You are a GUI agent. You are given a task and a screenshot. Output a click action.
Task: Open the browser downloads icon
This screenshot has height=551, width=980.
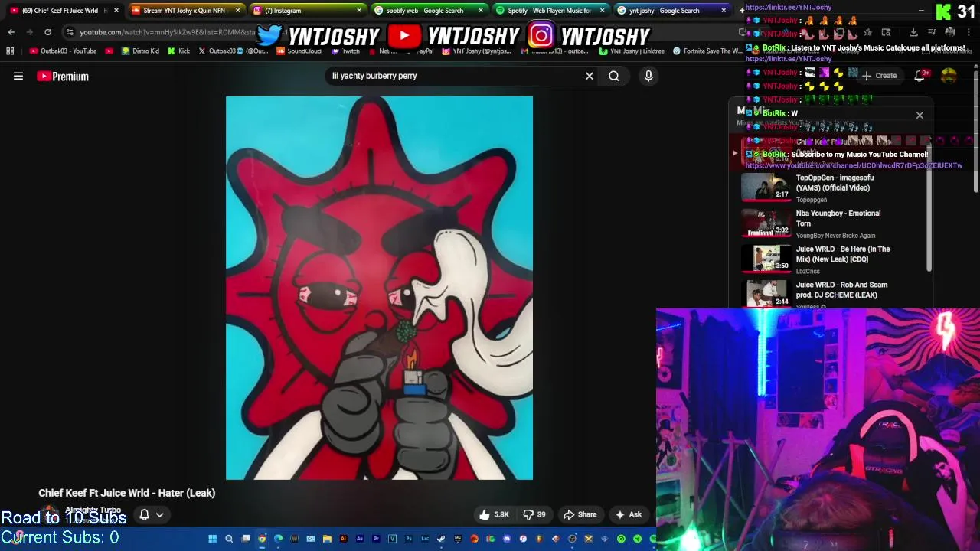tap(913, 32)
